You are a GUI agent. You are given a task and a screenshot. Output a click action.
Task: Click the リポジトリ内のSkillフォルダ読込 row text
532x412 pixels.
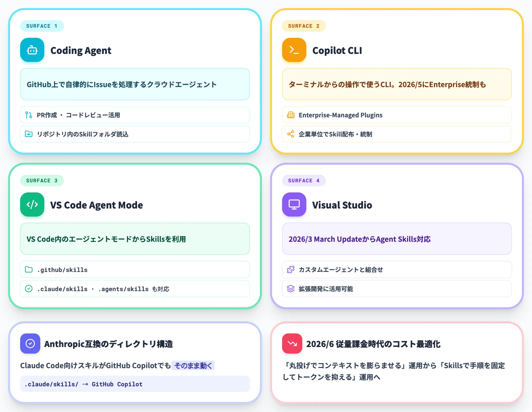point(83,134)
